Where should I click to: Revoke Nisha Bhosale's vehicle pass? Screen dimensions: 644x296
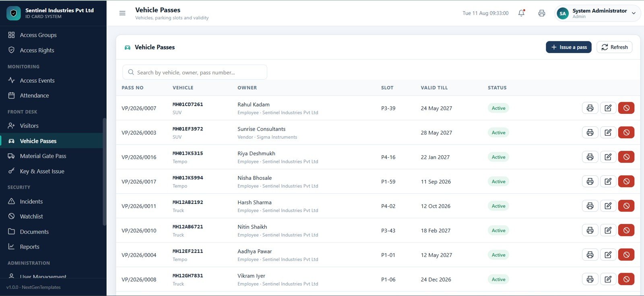pyautogui.click(x=626, y=182)
